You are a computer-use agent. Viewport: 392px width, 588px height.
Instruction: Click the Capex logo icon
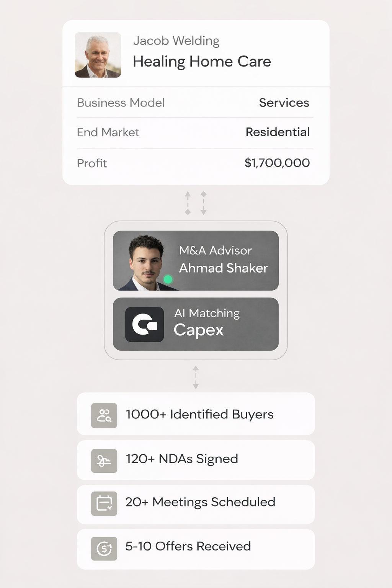point(144,324)
